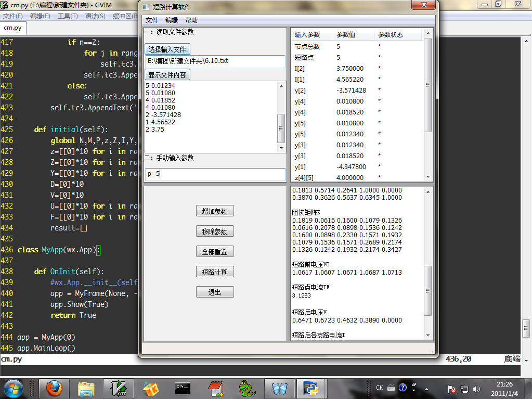Open GVIM 语法(S) menu

click(95, 16)
